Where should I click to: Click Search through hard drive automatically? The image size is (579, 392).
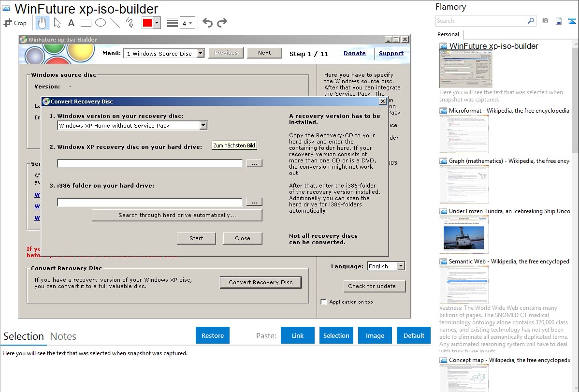tap(177, 215)
